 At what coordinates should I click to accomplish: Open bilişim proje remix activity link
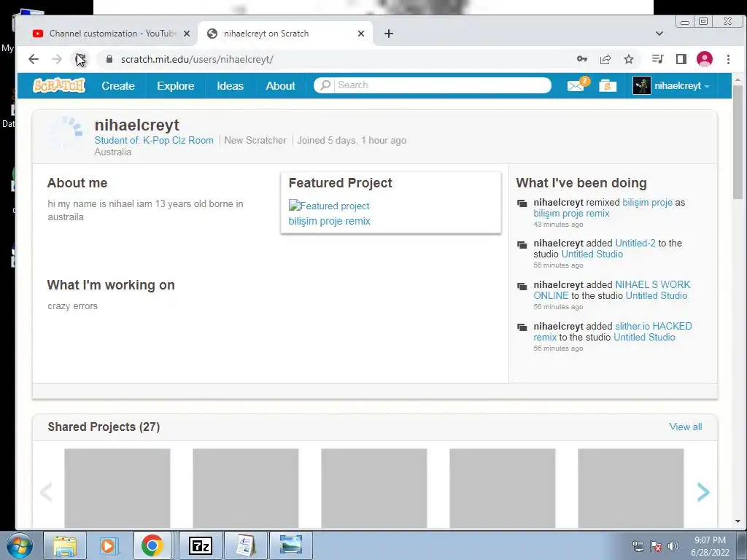(x=571, y=214)
